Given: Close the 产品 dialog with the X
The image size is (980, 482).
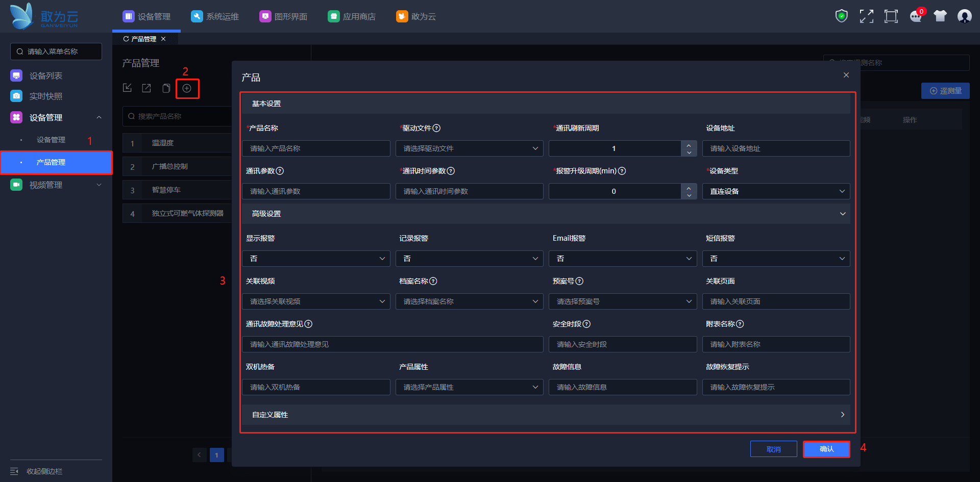Looking at the screenshot, I should coord(846,75).
